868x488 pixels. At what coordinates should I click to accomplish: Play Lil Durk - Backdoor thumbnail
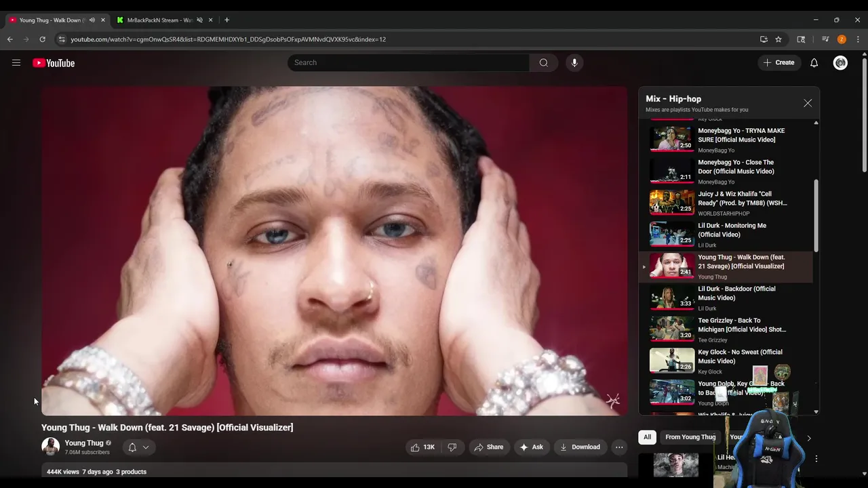672,298
